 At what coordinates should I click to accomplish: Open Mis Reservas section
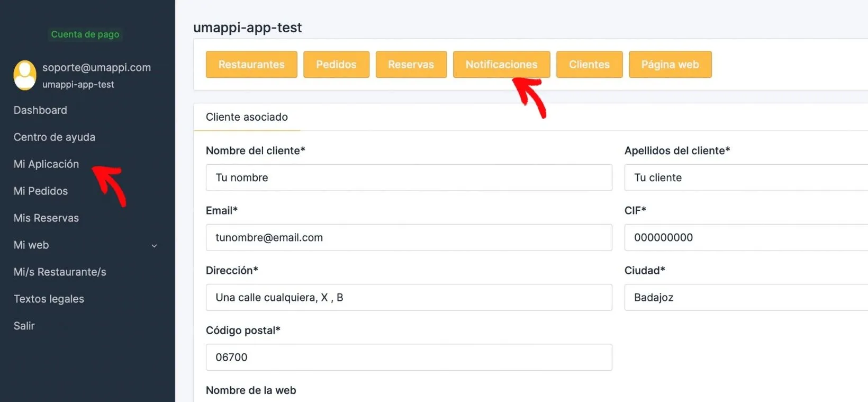tap(46, 218)
